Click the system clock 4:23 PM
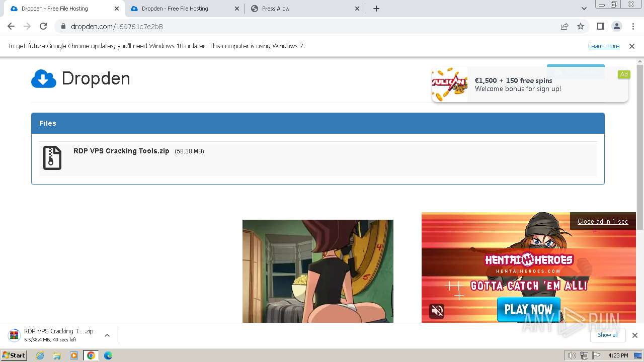This screenshot has height=362, width=644. [x=618, y=355]
